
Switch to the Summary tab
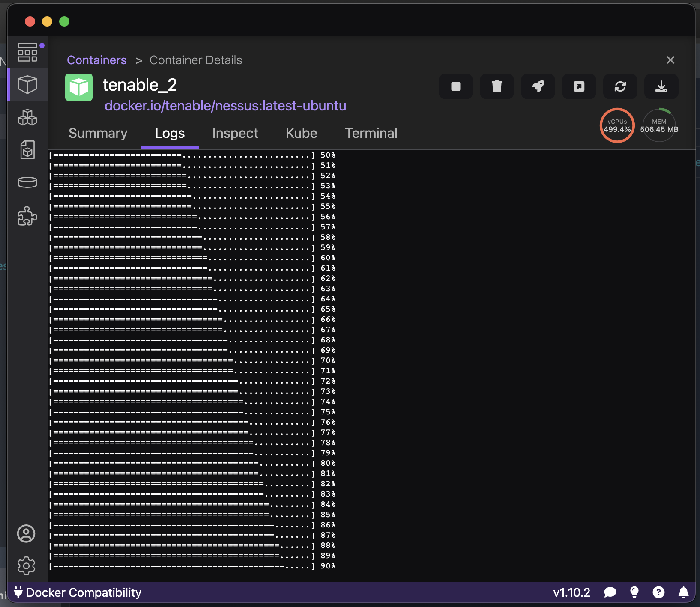click(x=98, y=133)
